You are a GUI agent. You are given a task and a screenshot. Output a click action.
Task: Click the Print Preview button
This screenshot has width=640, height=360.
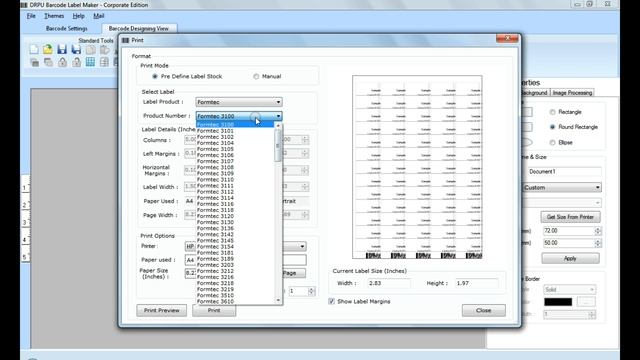pos(162,310)
